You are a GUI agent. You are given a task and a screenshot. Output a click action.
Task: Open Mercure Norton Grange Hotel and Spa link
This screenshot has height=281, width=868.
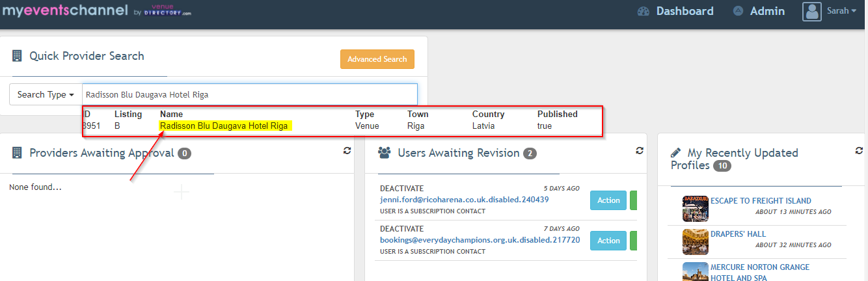(760, 273)
